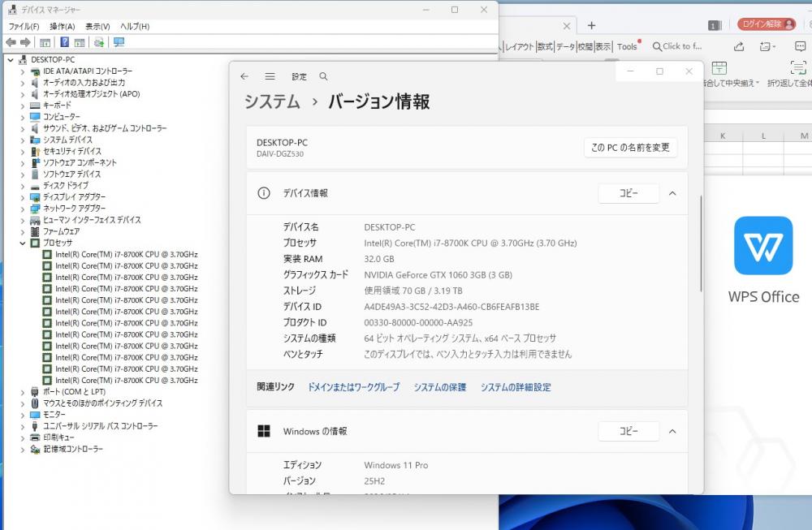The width and height of the screenshot is (812, 530).
Task: Expand the モニター tree node
Action: click(x=22, y=415)
